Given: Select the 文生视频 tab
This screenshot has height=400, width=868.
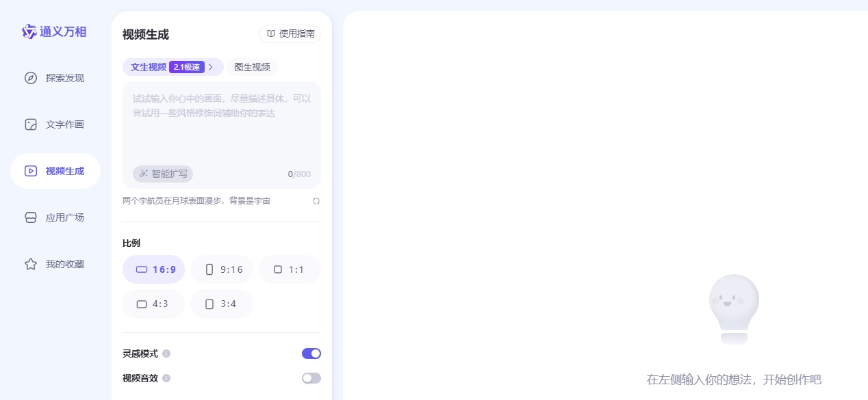Looking at the screenshot, I should coord(149,67).
